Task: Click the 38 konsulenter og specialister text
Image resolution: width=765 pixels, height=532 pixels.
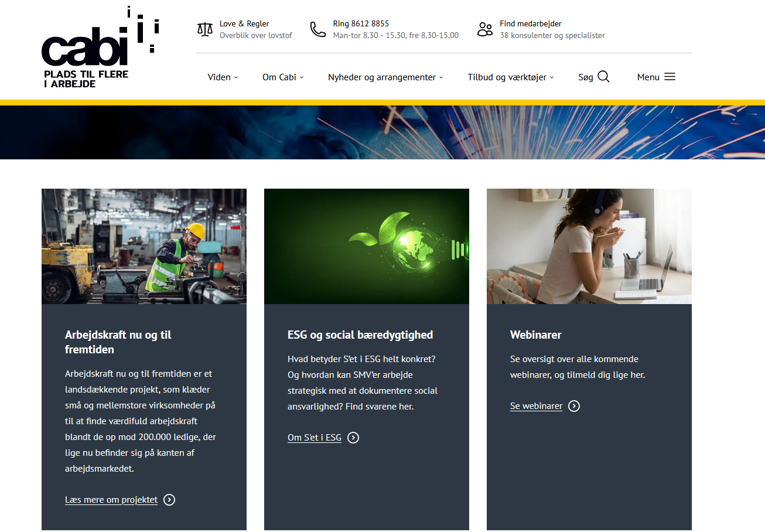Action: pyautogui.click(x=552, y=35)
